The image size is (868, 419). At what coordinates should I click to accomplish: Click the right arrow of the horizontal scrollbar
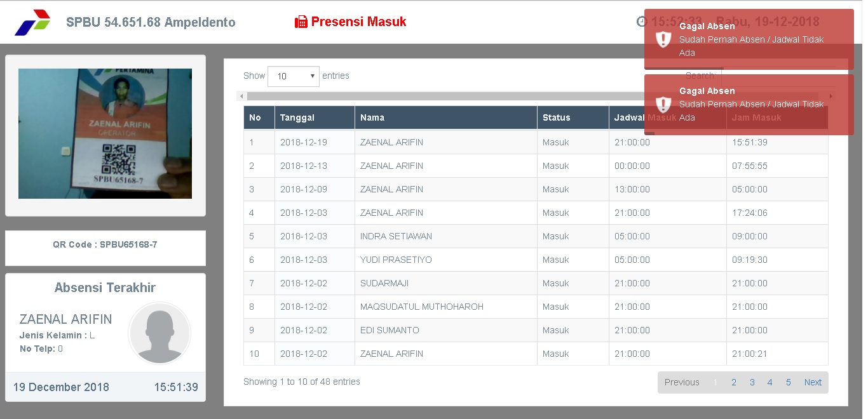coord(831,96)
